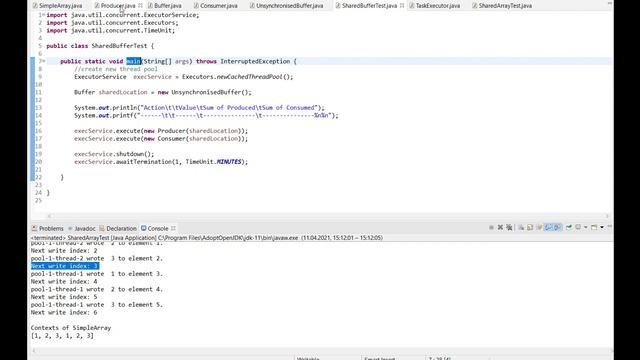The width and height of the screenshot is (640, 360).
Task: Click console line 'Next write index: 6'
Action: click(64, 313)
